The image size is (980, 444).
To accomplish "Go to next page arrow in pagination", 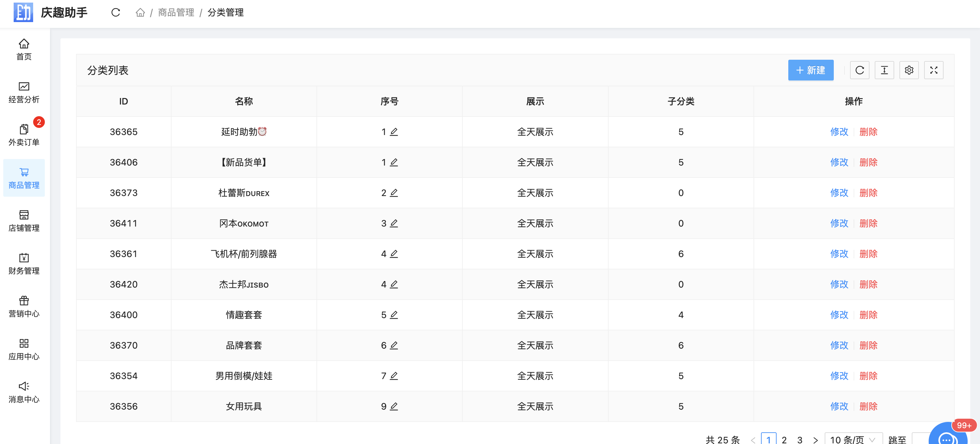I will (x=815, y=440).
